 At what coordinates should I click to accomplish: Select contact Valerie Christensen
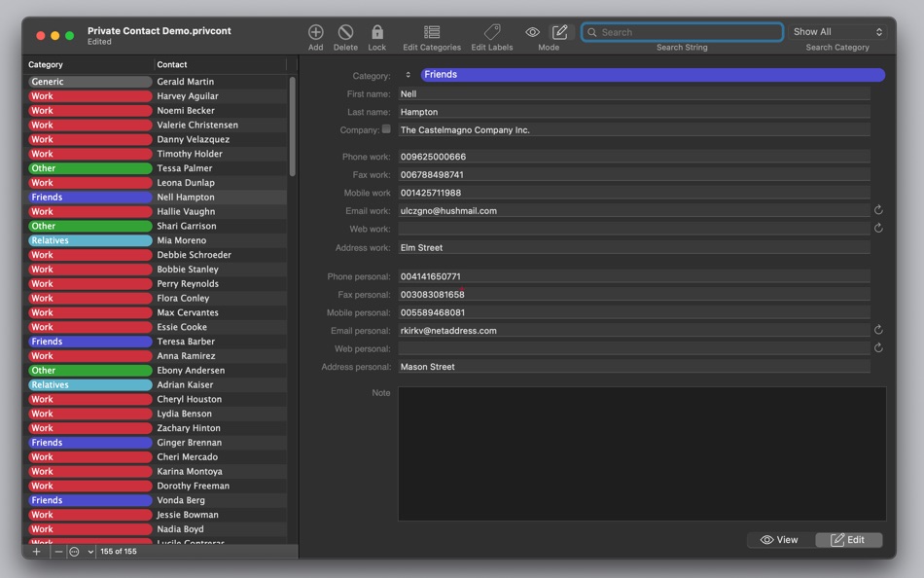197,125
